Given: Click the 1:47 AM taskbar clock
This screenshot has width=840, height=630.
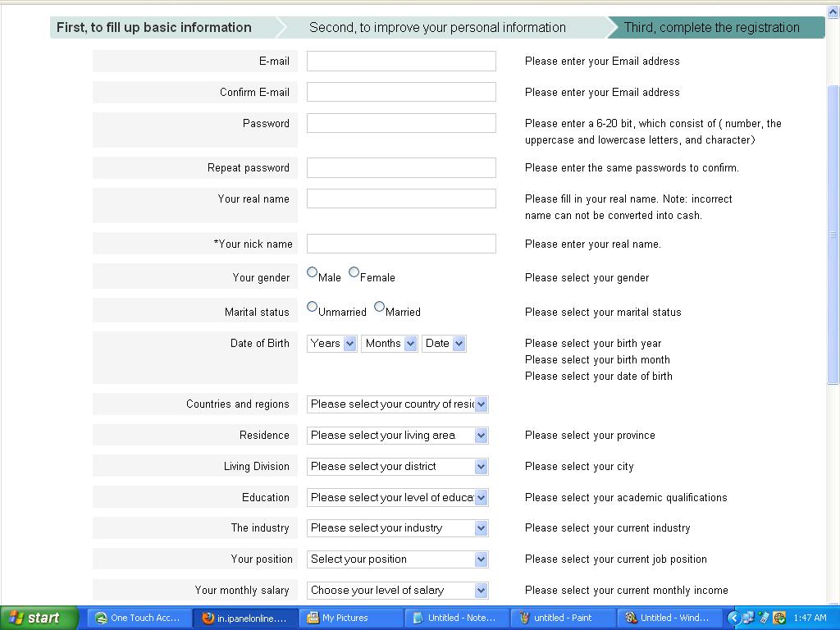Looking at the screenshot, I should 810,619.
